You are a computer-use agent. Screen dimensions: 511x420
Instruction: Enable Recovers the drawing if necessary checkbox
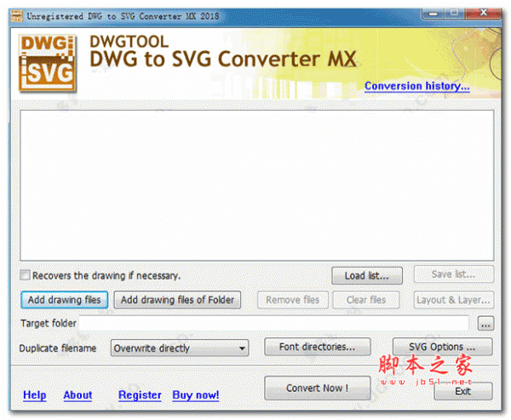(x=25, y=275)
